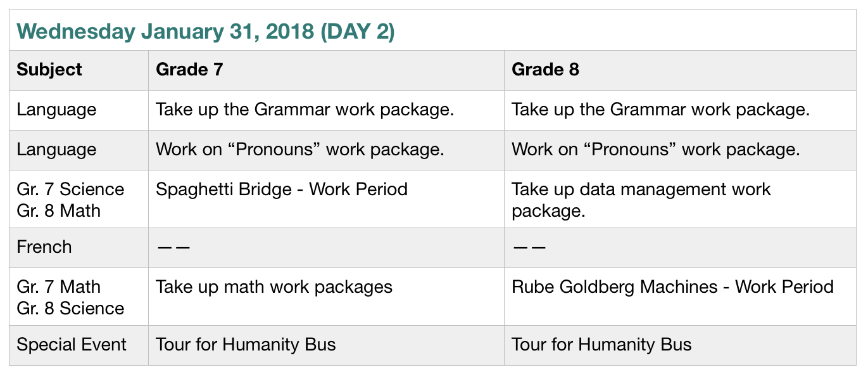
Task: Click the data management work package cell
Action: tap(641, 200)
